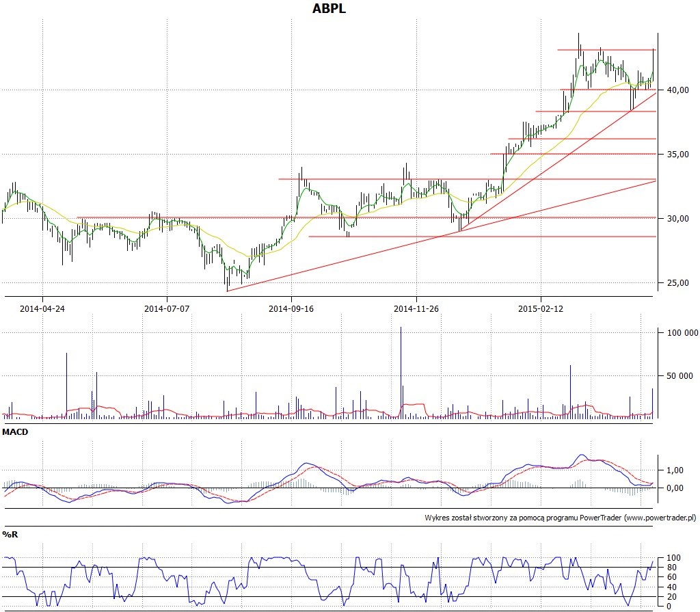This screenshot has height=612, width=700.
Task: Select the 2014-04-24 date label
Action: [x=42, y=308]
